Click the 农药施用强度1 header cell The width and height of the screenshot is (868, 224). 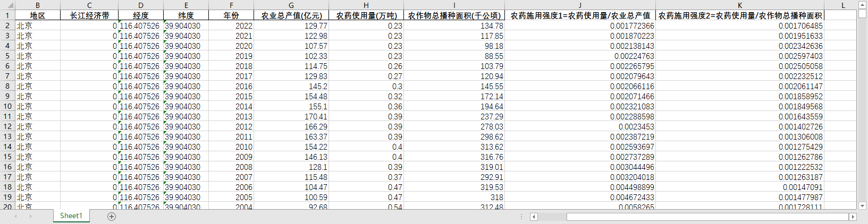pyautogui.click(x=580, y=15)
